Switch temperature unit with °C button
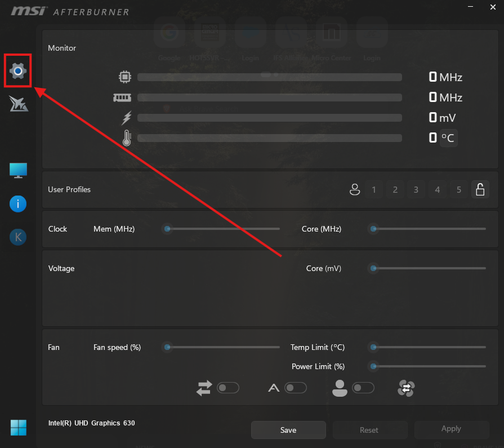 [448, 138]
